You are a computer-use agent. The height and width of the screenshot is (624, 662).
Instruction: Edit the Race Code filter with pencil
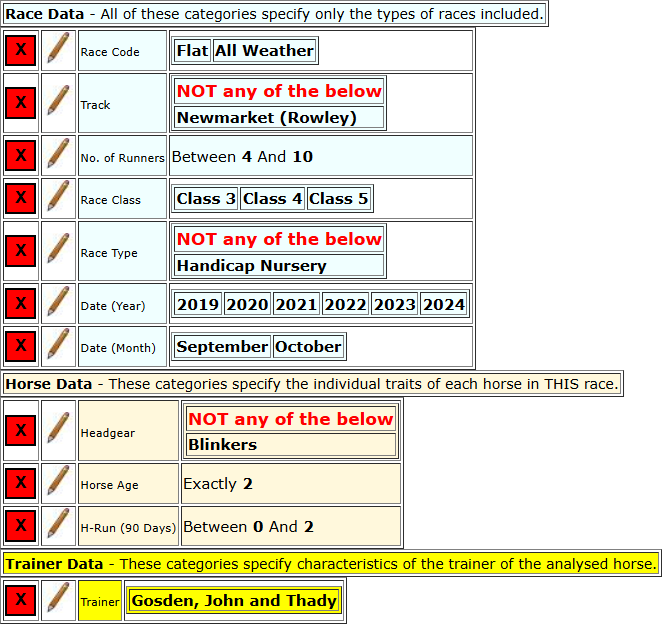coord(58,50)
